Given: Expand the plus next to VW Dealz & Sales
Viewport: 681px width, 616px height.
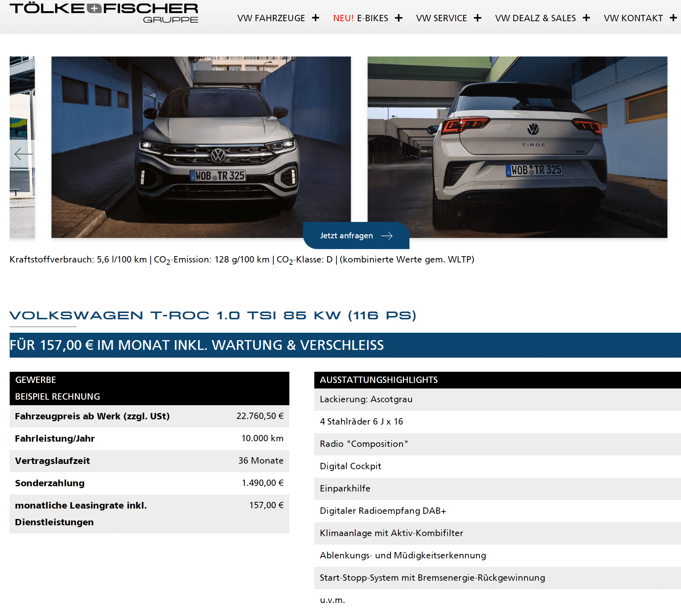Looking at the screenshot, I should tap(586, 18).
